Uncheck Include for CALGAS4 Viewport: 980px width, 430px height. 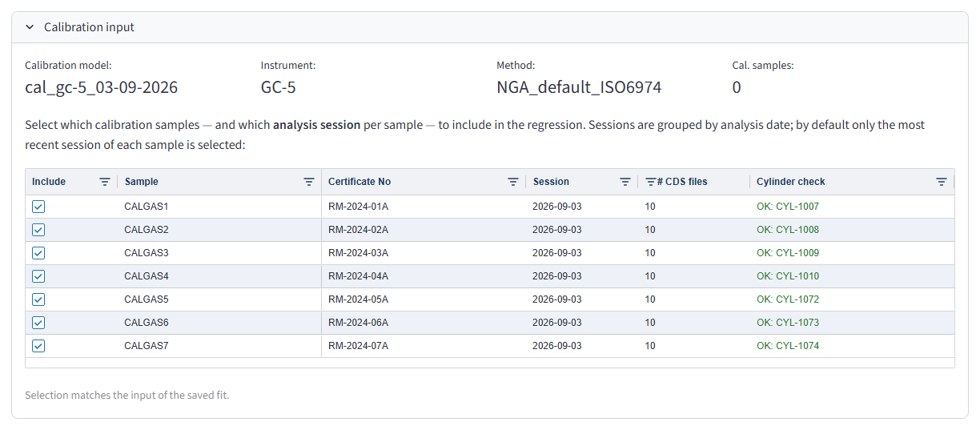click(38, 276)
